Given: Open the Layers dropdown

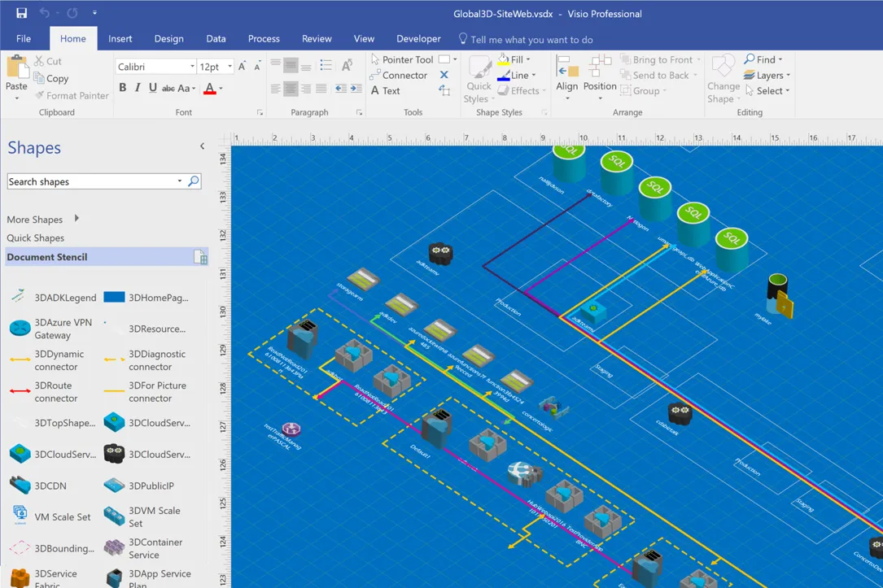Looking at the screenshot, I should [x=767, y=75].
